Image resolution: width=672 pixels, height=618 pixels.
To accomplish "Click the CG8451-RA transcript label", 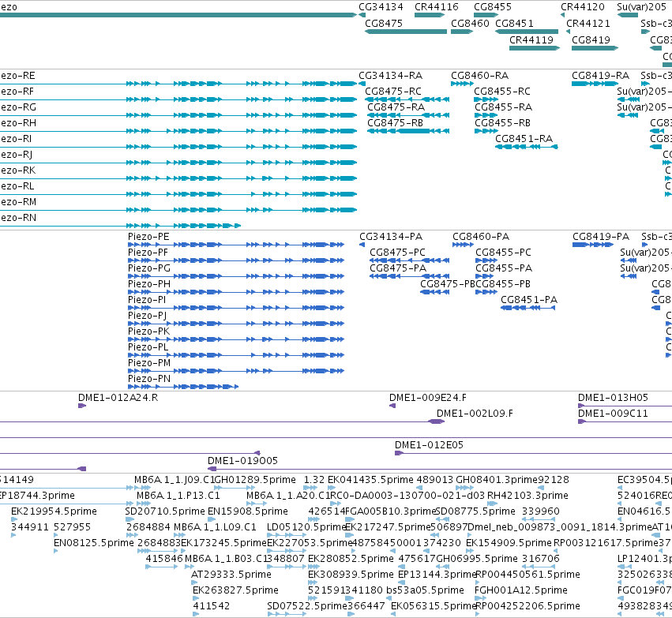I will point(524,139).
